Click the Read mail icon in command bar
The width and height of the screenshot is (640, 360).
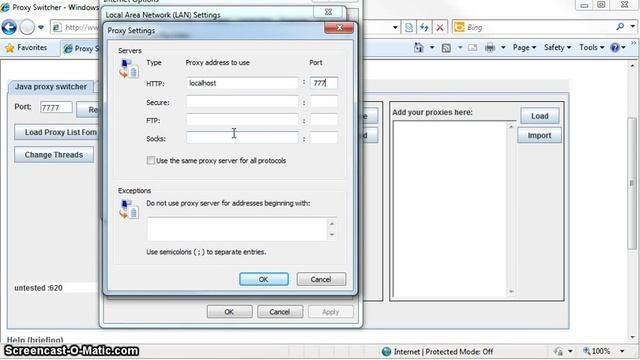point(473,48)
